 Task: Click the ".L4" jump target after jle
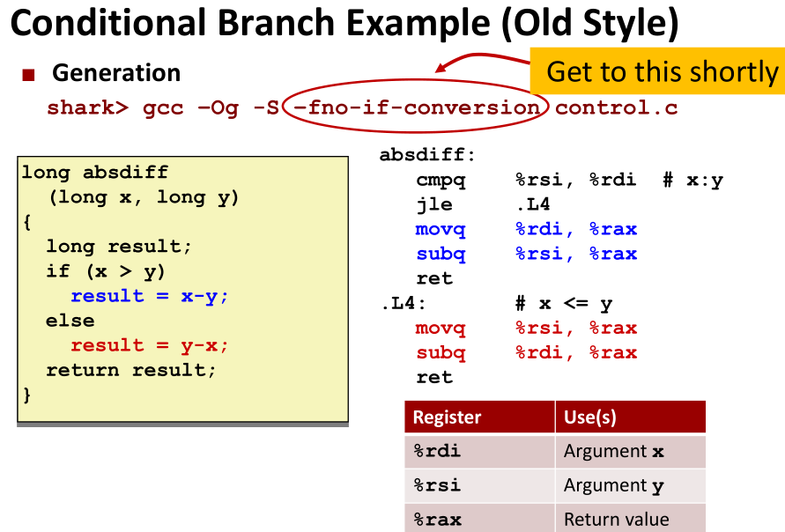[x=533, y=203]
